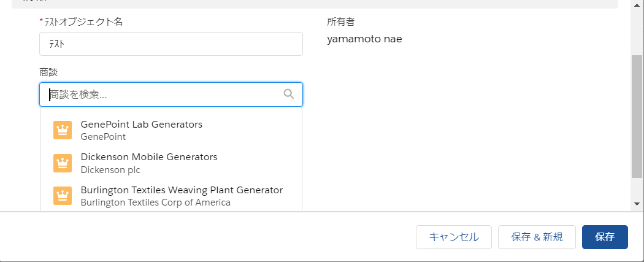Click the magnifier icon in the 商談 search box
The image size is (644, 262).
pyautogui.click(x=289, y=94)
